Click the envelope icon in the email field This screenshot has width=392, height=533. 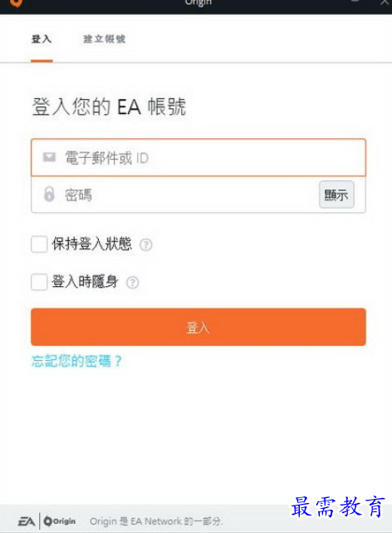point(49,157)
